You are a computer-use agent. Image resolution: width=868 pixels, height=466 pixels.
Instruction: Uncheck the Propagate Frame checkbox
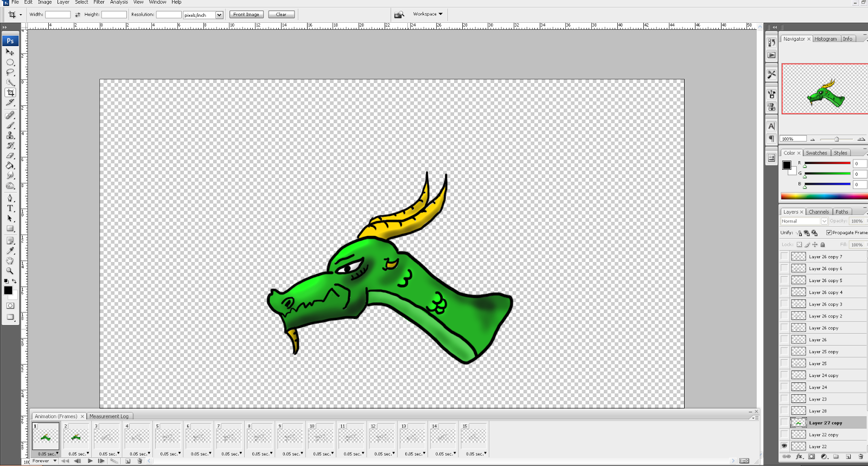[829, 233]
